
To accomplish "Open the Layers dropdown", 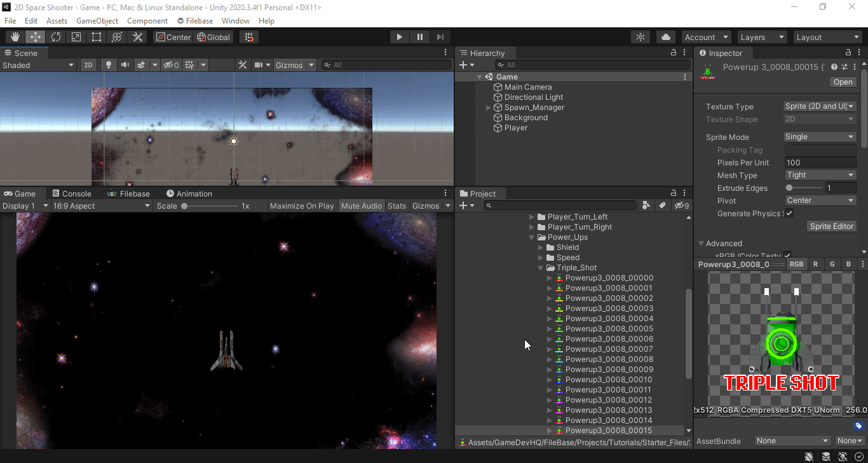I will click(762, 37).
